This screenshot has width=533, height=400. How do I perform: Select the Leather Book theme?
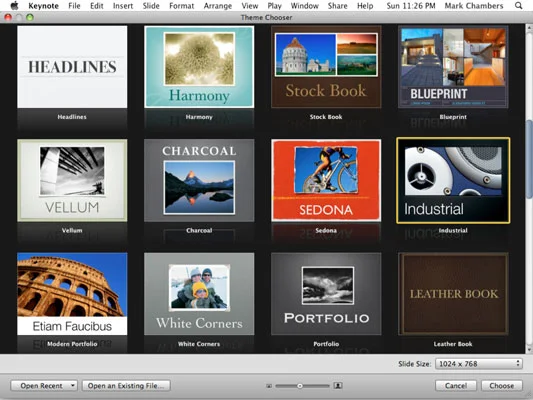(x=453, y=294)
